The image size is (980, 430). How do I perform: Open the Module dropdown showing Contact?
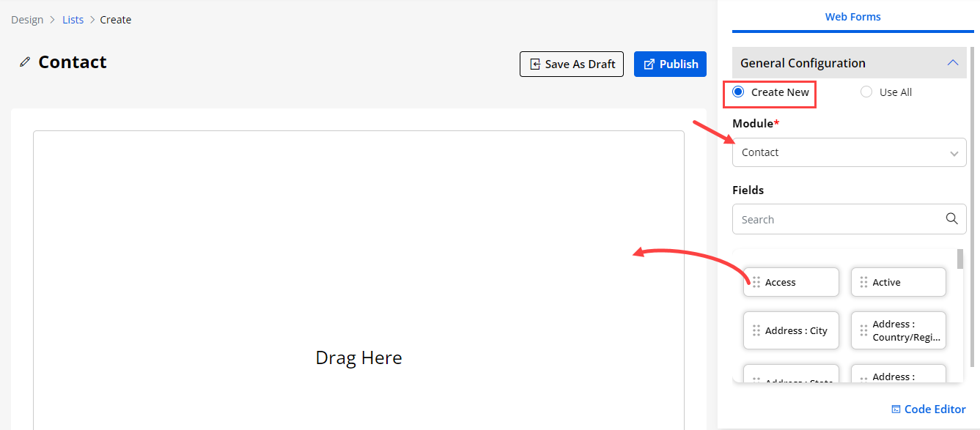pyautogui.click(x=849, y=152)
